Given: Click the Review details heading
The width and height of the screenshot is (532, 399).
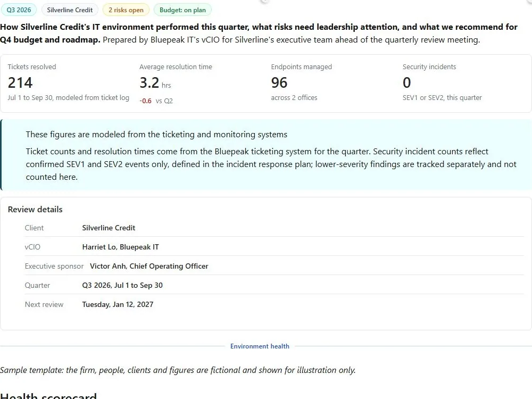Looking at the screenshot, I should pos(35,209).
